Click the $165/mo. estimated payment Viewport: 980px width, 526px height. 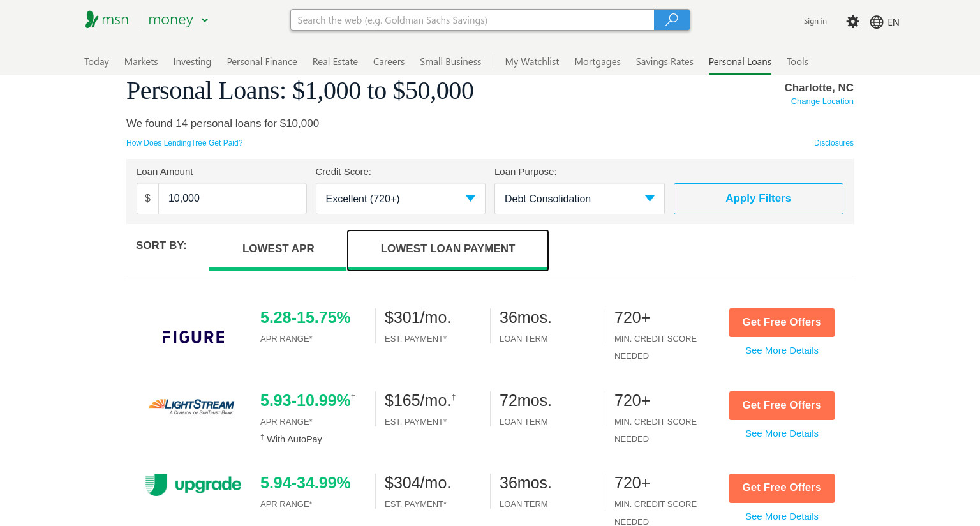[x=417, y=400]
